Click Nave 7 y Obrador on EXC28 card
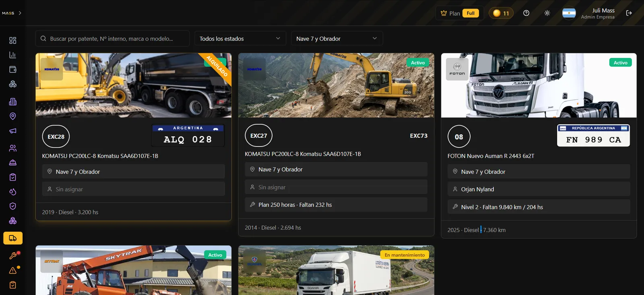644x295 pixels. [x=134, y=171]
